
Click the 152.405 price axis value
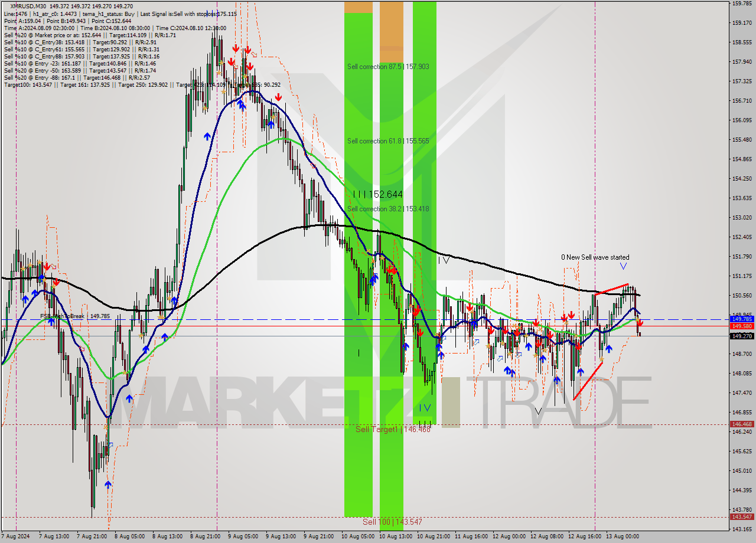[x=742, y=237]
